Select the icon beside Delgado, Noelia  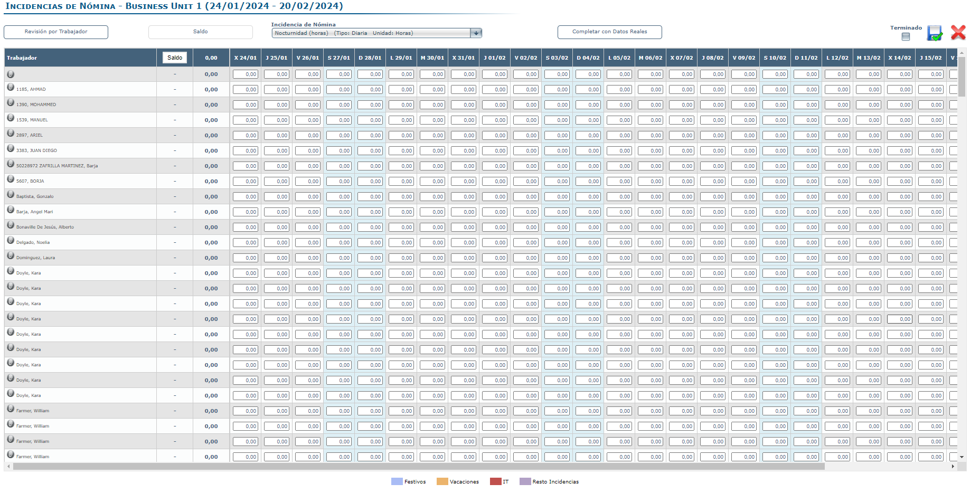point(11,241)
